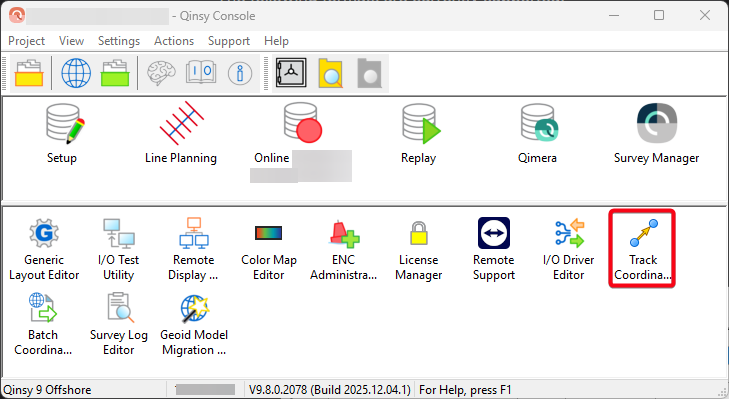Open the Generic Layout Editor
The height and width of the screenshot is (399, 729).
coord(44,250)
